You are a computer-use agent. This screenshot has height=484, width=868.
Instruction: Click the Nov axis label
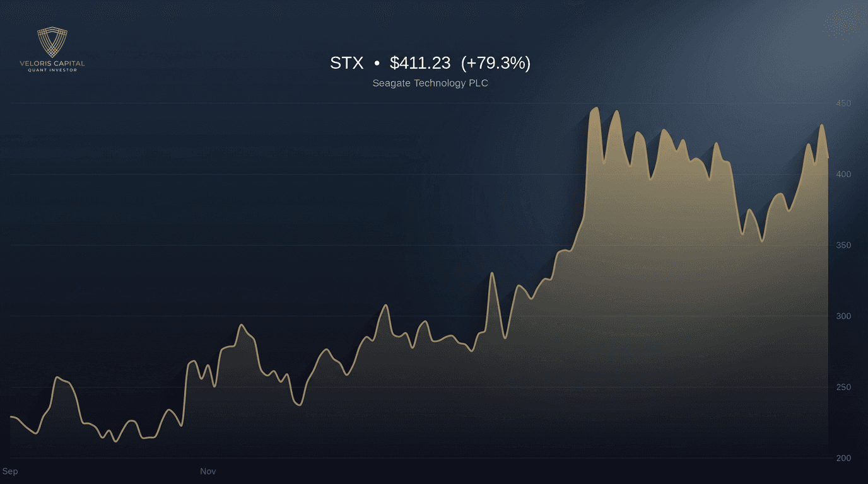208,471
